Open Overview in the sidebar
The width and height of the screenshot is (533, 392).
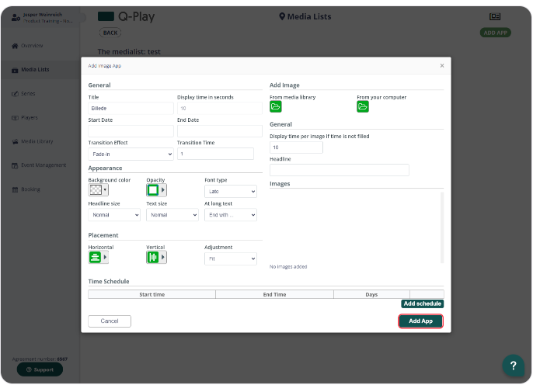click(32, 46)
